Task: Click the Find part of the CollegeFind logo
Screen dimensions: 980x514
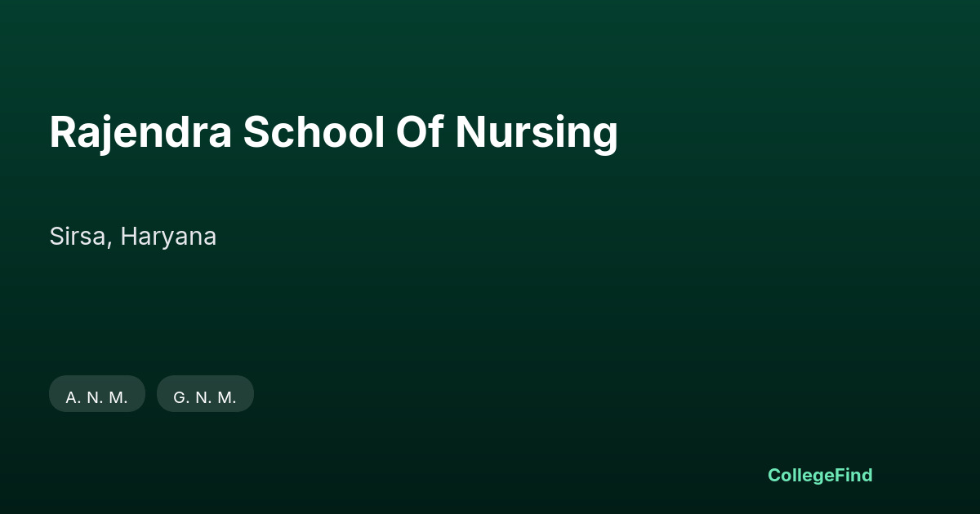Action: click(x=855, y=475)
